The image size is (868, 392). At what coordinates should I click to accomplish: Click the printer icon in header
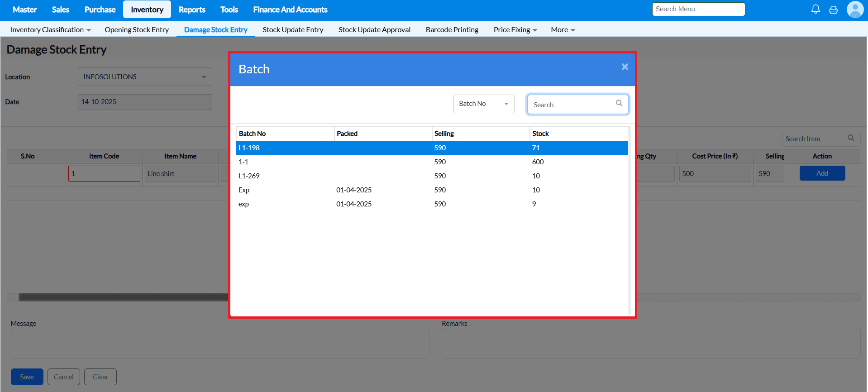tap(833, 10)
